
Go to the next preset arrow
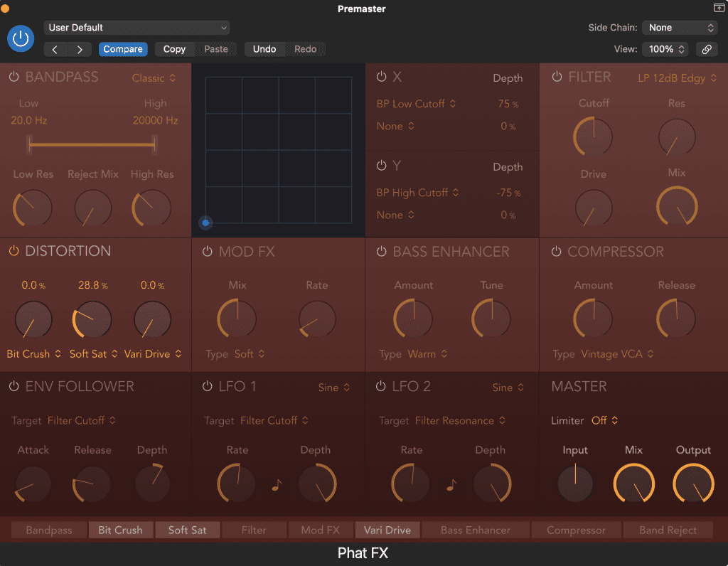pyautogui.click(x=80, y=49)
